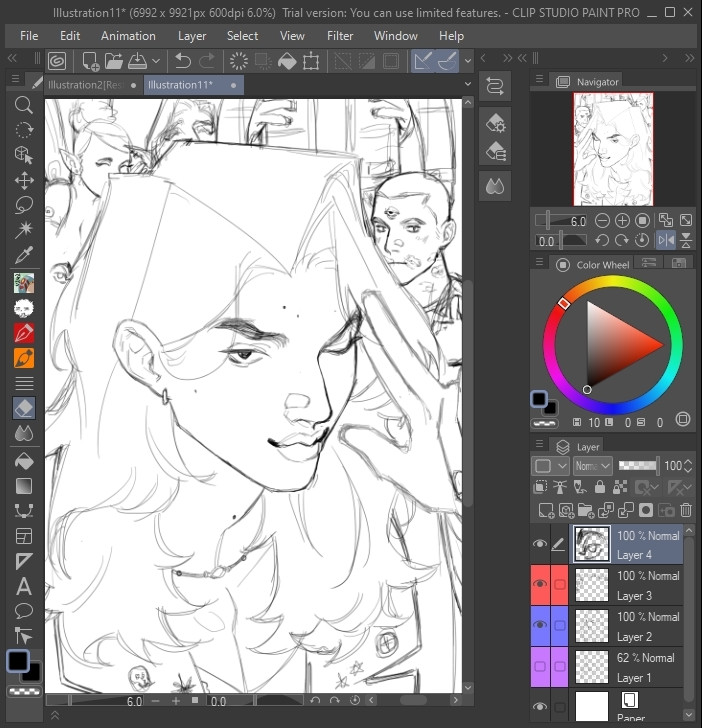Open Navigator panel hamburger menu

539,79
